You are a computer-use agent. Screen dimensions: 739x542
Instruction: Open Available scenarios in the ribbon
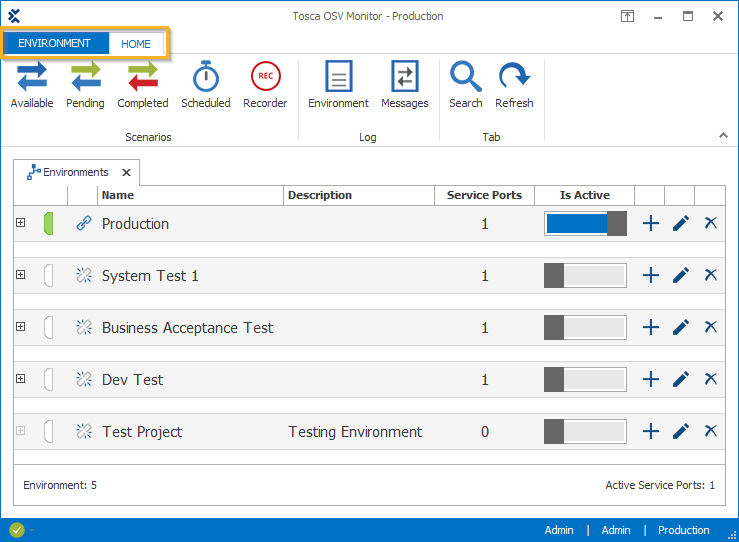coord(32,85)
